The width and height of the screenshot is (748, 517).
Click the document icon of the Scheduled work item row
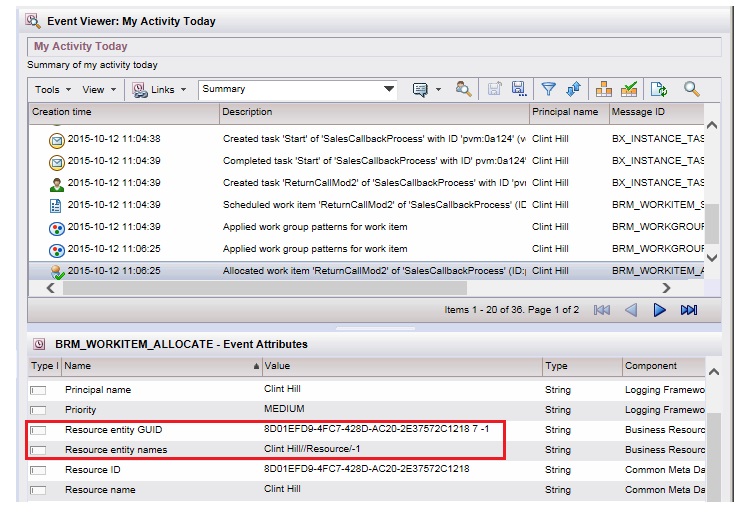(x=56, y=206)
